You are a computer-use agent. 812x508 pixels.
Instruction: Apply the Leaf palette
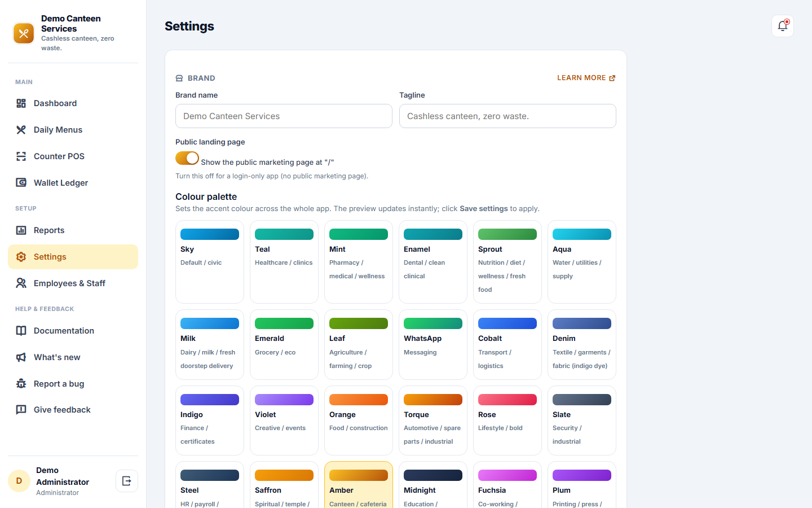pyautogui.click(x=359, y=344)
